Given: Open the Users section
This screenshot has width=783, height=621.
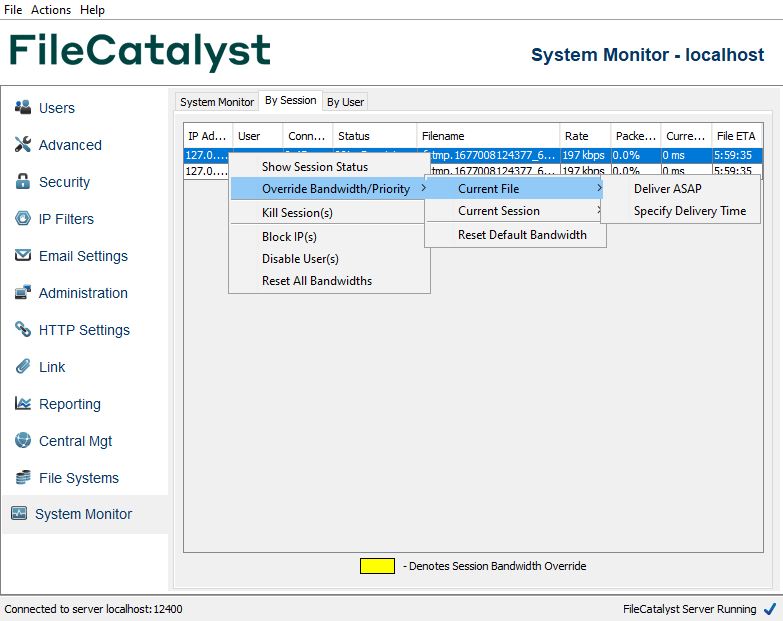Looking at the screenshot, I should [x=57, y=108].
